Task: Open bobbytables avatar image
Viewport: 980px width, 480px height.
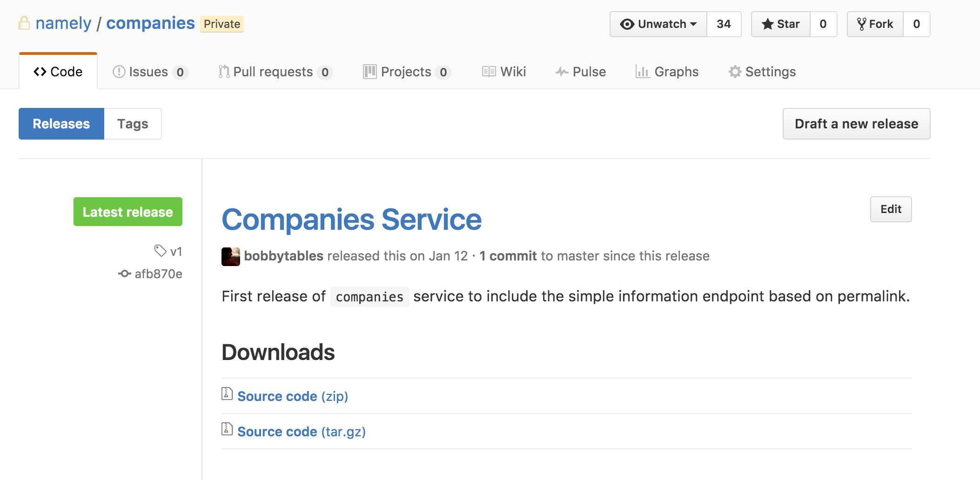Action: (x=231, y=256)
